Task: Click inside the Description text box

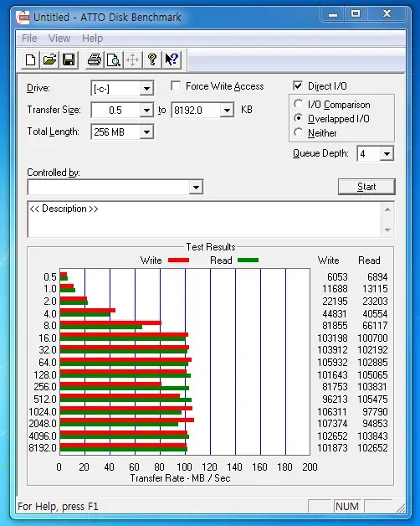Action: click(204, 219)
